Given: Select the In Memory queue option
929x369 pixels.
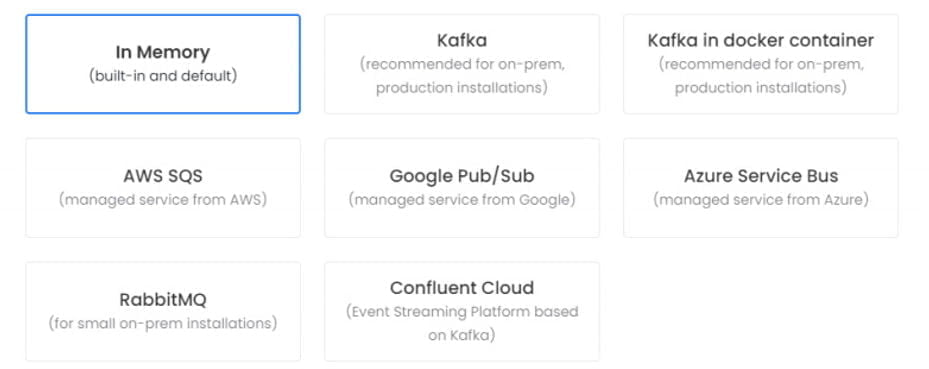Looking at the screenshot, I should coord(163,64).
